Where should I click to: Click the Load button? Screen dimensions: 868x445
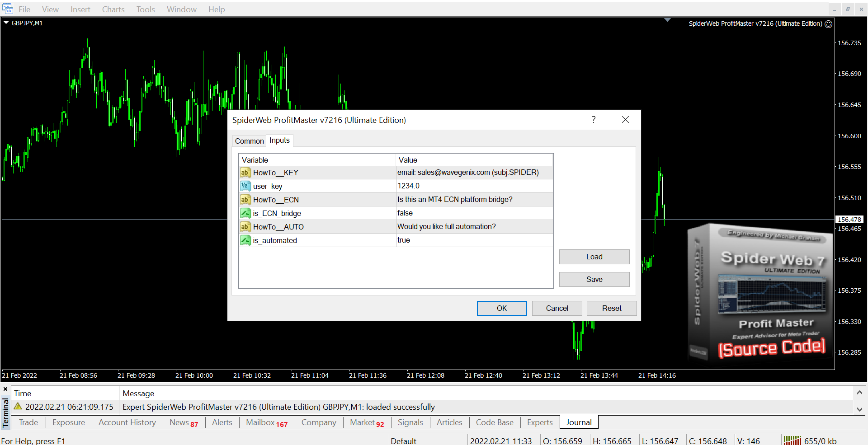pos(594,257)
